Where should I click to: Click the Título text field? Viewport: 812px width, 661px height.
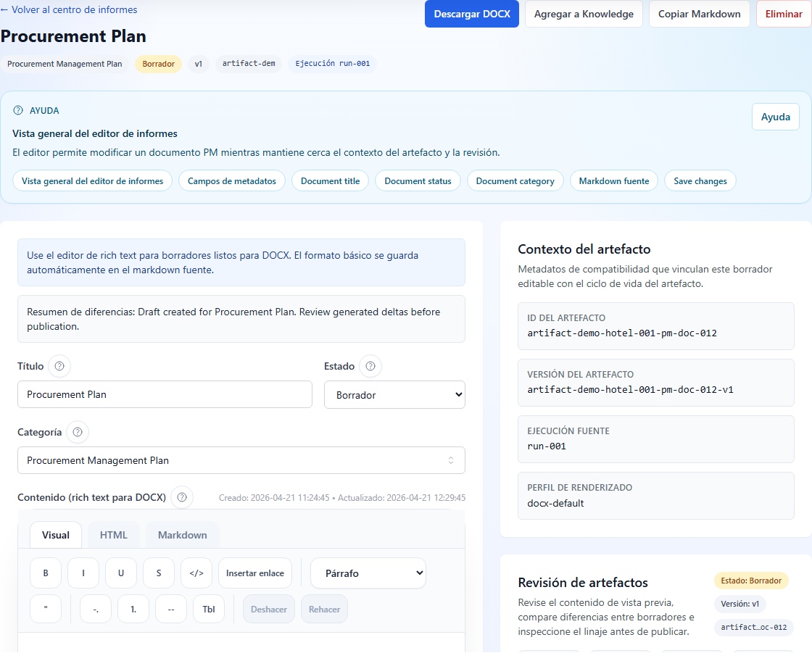tap(165, 395)
